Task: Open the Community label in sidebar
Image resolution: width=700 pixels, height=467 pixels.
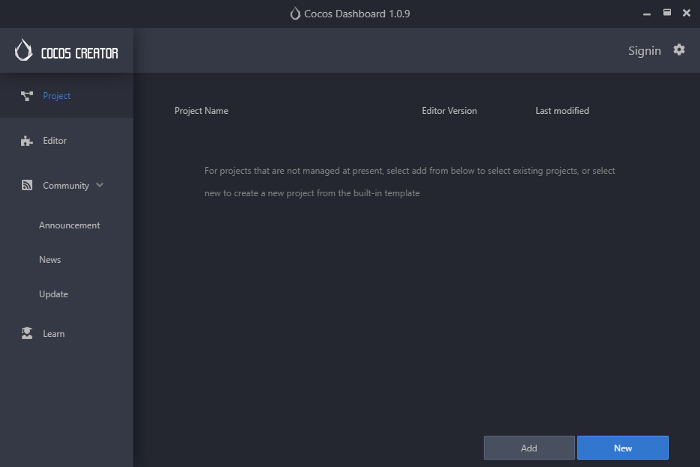Action: 66,186
